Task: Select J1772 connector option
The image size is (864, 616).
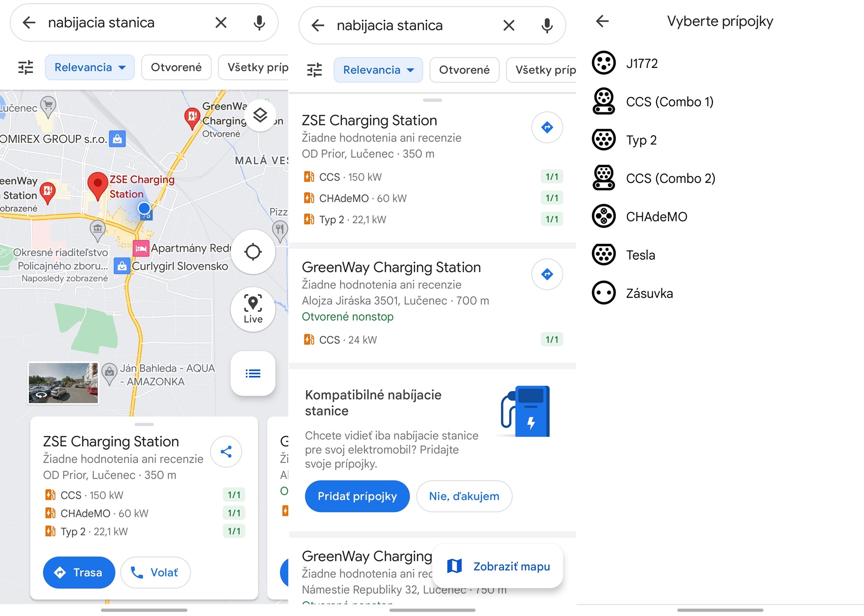Action: (x=720, y=64)
